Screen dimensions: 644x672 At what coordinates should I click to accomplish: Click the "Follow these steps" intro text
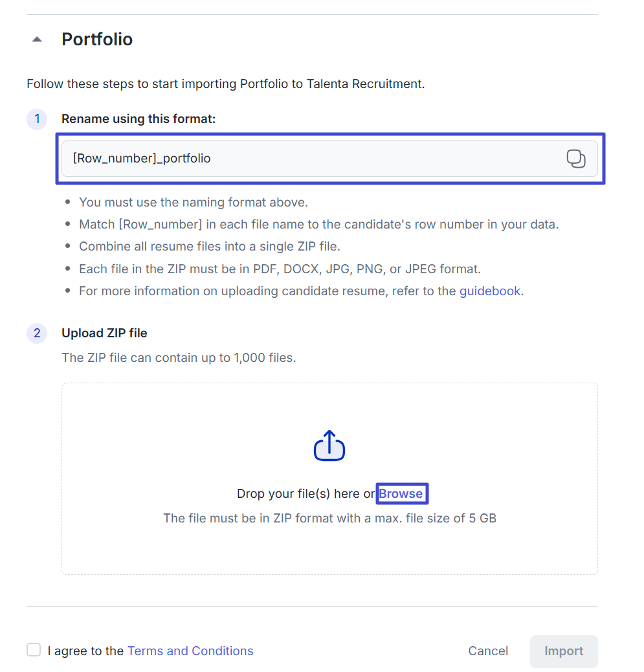pyautogui.click(x=225, y=84)
